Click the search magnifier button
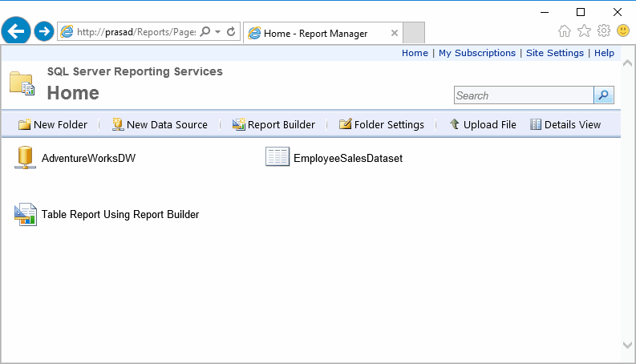The height and width of the screenshot is (364, 636). pyautogui.click(x=603, y=95)
